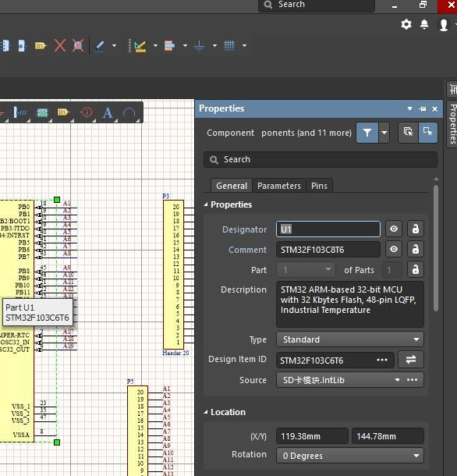Viewport: 457px width, 476px height.
Task: Browse Design Item ID ellipsis button
Action: point(382,360)
